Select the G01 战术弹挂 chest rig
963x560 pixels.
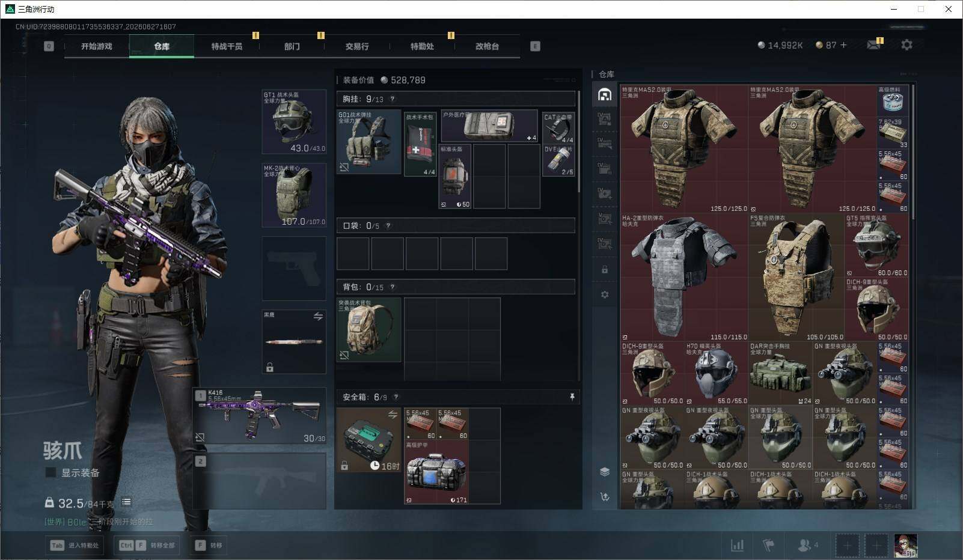(x=368, y=142)
